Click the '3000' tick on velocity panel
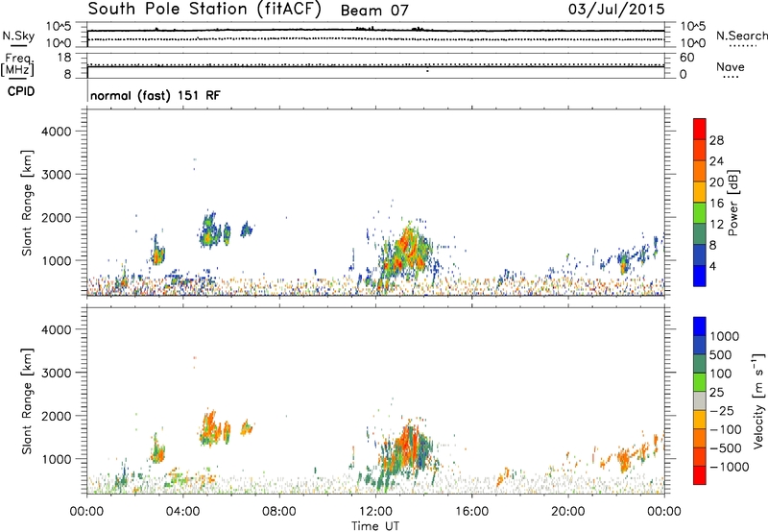Viewport: 768px width, 532px height. coord(57,373)
